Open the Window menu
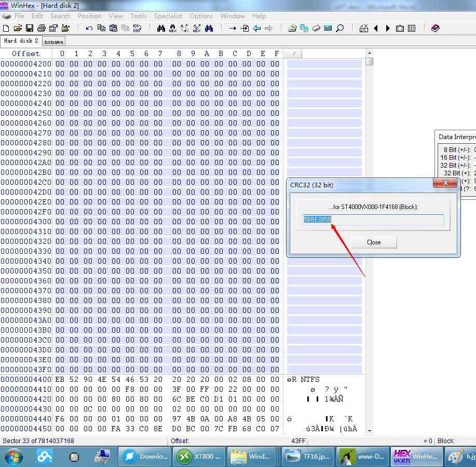This screenshot has width=476, height=467. [233, 16]
